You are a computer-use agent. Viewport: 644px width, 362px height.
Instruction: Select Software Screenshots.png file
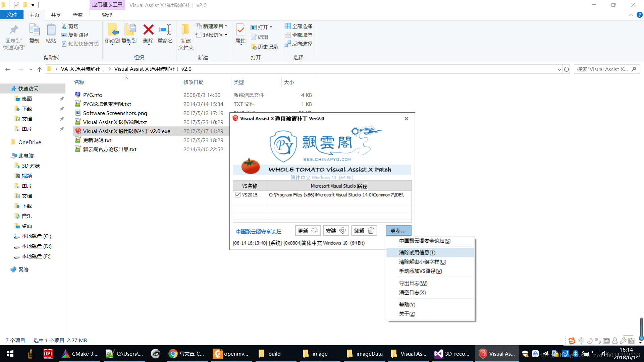coord(115,113)
